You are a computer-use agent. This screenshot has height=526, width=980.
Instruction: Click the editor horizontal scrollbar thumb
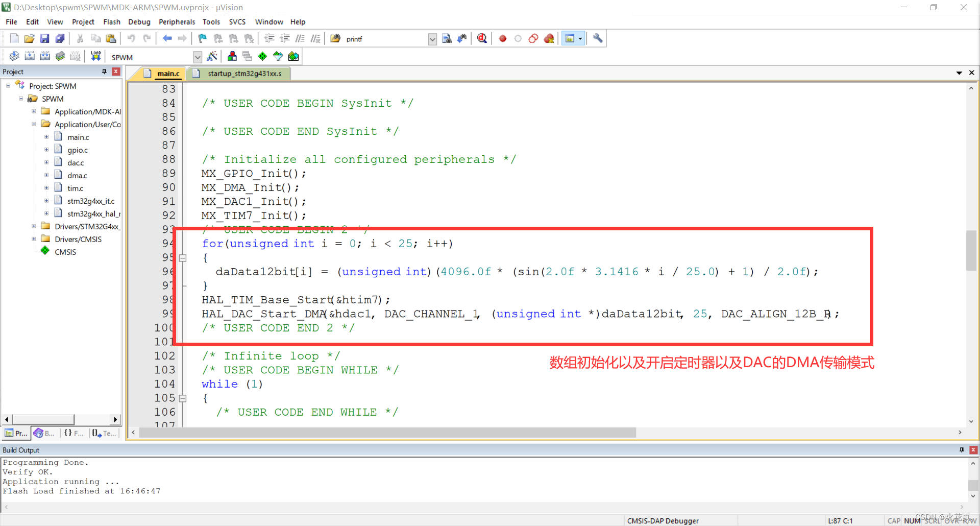tap(387, 433)
